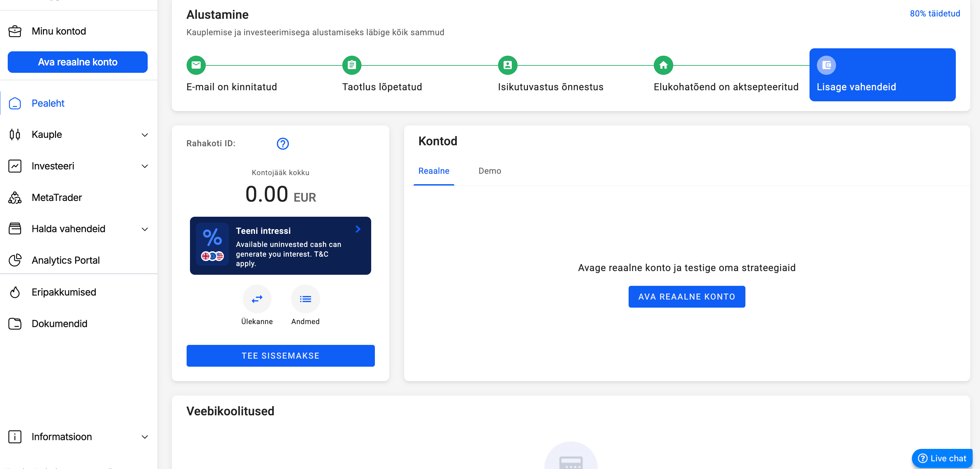Expand the Kauple menu chevron
Image resolution: width=980 pixels, height=469 pixels.
145,135
